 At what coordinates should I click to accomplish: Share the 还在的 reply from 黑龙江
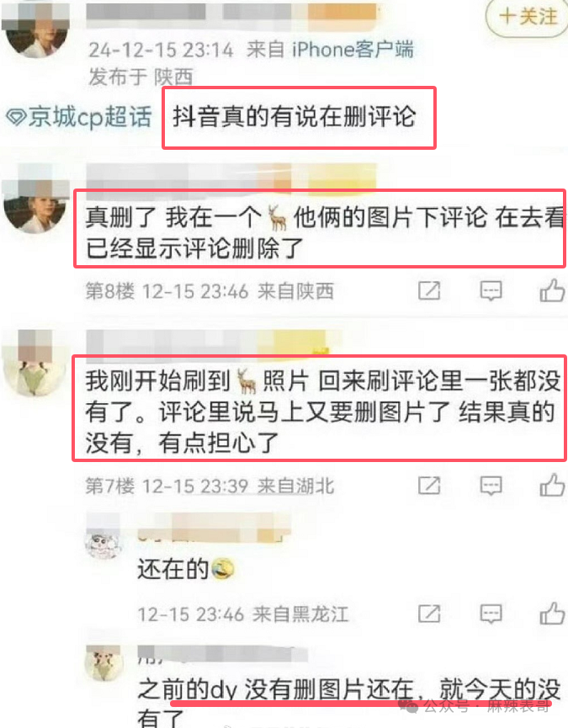pyautogui.click(x=429, y=614)
